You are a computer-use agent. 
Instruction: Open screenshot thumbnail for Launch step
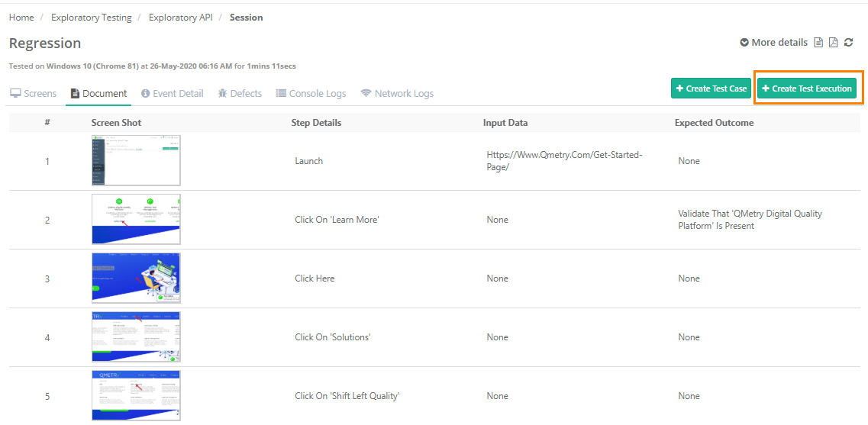pyautogui.click(x=136, y=161)
